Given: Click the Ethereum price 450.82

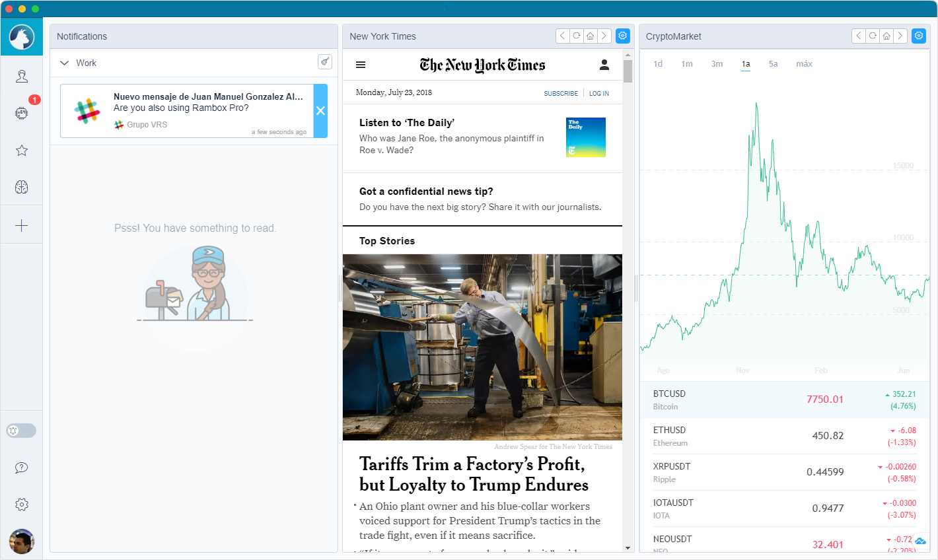Looking at the screenshot, I should [828, 436].
